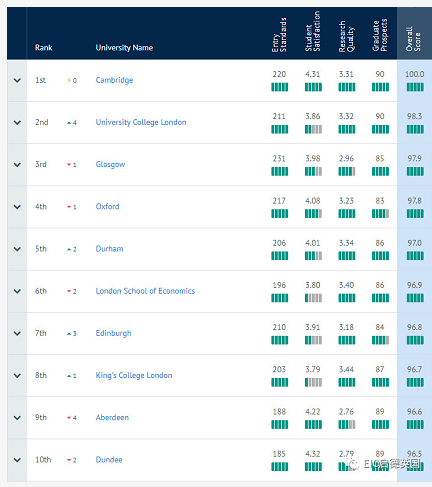This screenshot has height=487, width=432.
Task: Sort by Student Satisfaction column header
Action: (313, 31)
